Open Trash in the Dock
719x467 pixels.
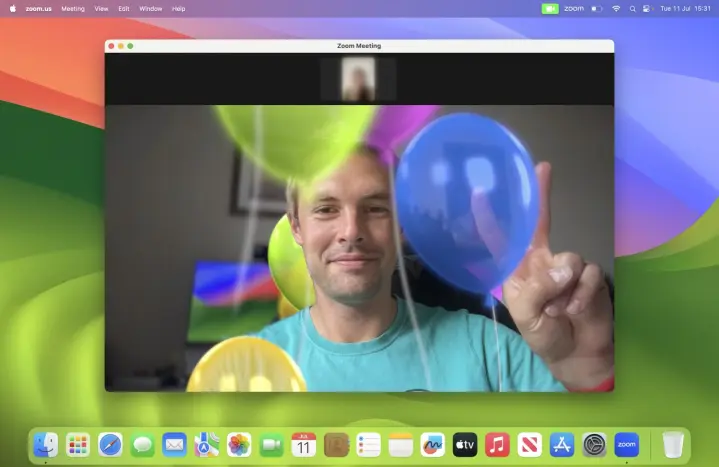click(673, 445)
